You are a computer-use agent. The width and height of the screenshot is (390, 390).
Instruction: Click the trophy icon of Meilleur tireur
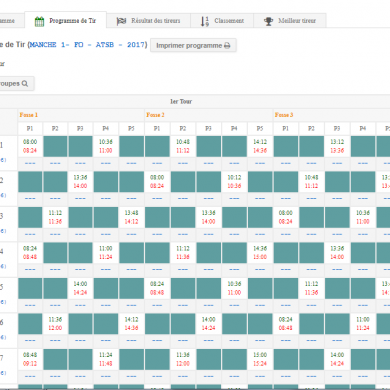click(x=268, y=21)
